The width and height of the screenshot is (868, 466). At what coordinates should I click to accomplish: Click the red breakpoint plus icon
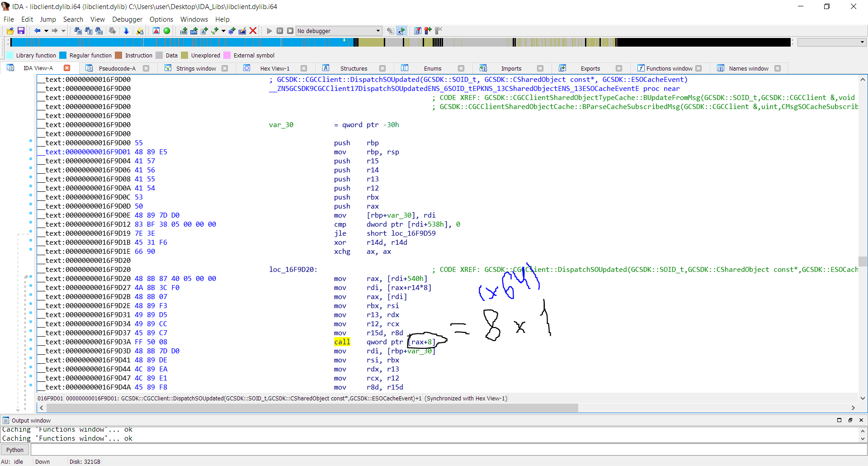428,31
